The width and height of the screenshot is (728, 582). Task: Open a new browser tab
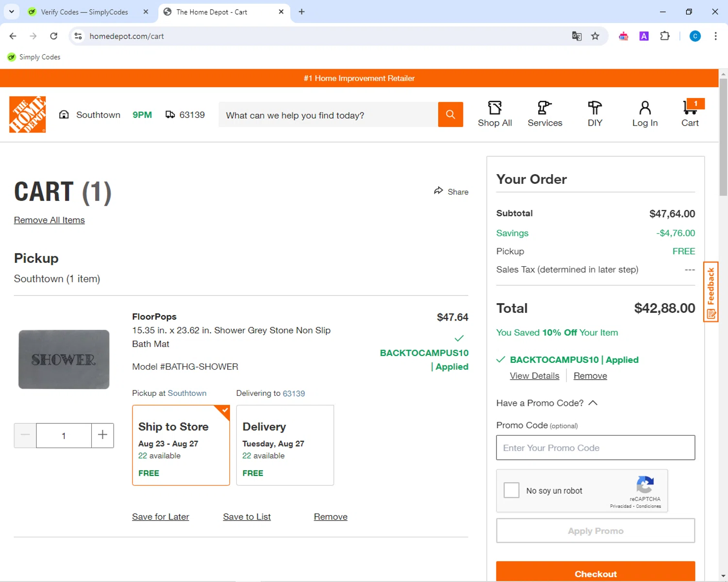pos(301,12)
